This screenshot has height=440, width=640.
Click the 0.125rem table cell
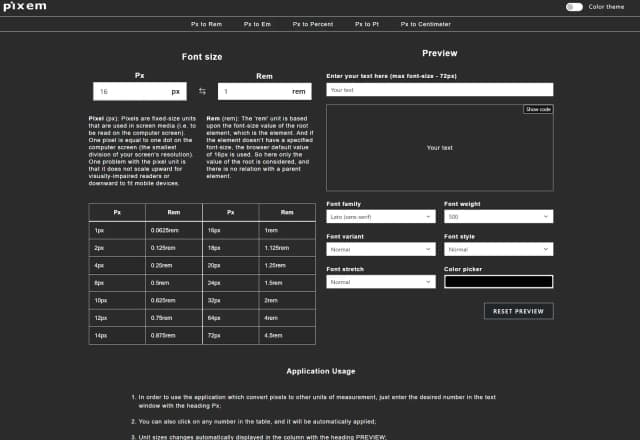[x=173, y=248]
